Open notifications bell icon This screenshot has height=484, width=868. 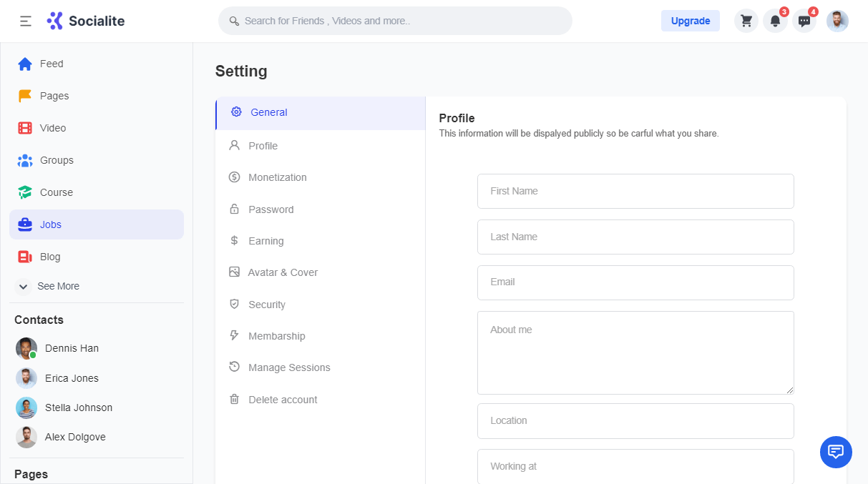tap(775, 21)
